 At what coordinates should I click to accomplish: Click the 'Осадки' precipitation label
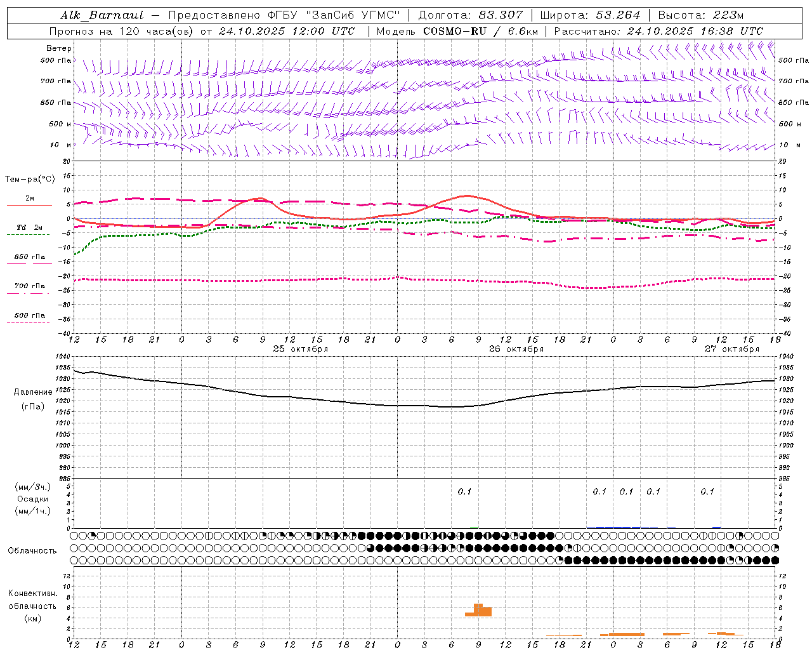[x=33, y=500]
